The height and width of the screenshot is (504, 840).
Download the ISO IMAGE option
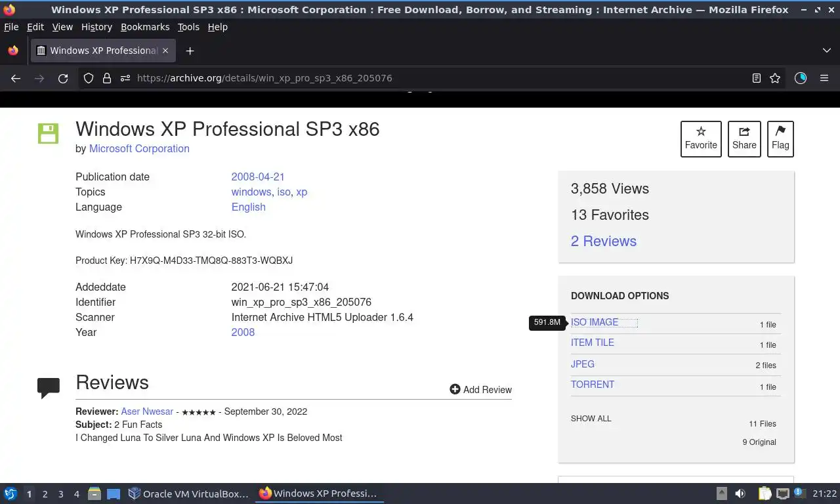595,322
